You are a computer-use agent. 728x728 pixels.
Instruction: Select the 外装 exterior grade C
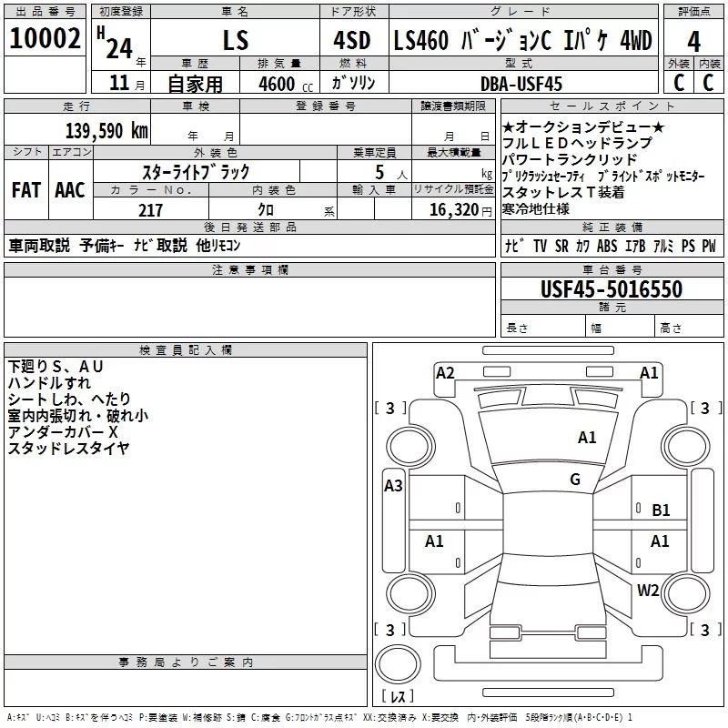pyautogui.click(x=679, y=83)
